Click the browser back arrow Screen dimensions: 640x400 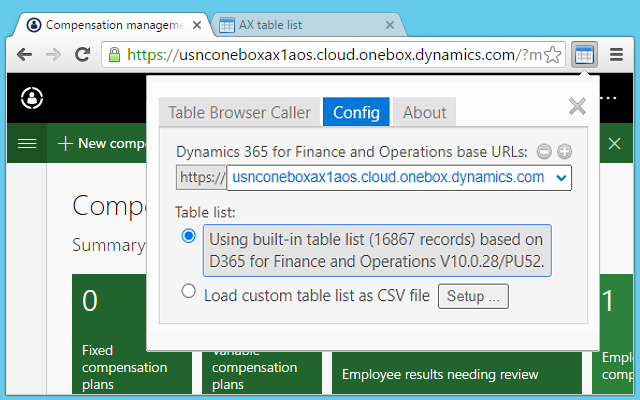24,54
